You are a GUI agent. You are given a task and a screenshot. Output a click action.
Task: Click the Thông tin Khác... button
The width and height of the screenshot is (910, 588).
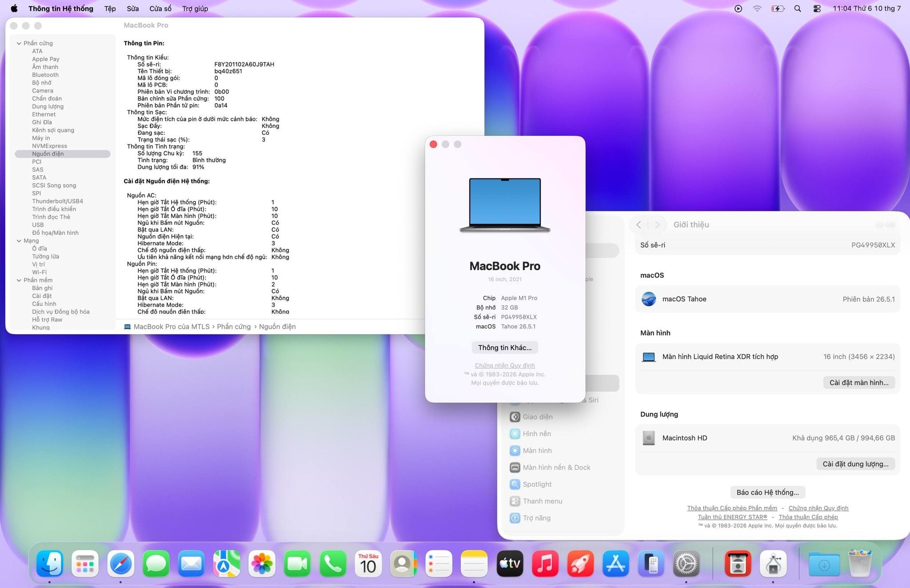point(505,348)
